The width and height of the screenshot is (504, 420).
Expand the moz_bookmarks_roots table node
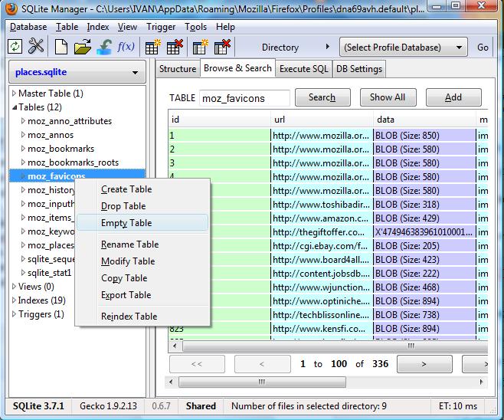[x=23, y=162]
